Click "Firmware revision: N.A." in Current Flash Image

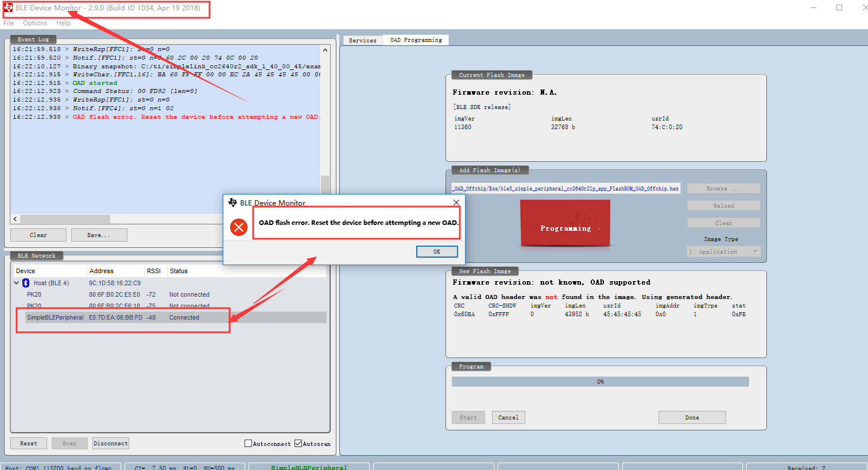505,92
